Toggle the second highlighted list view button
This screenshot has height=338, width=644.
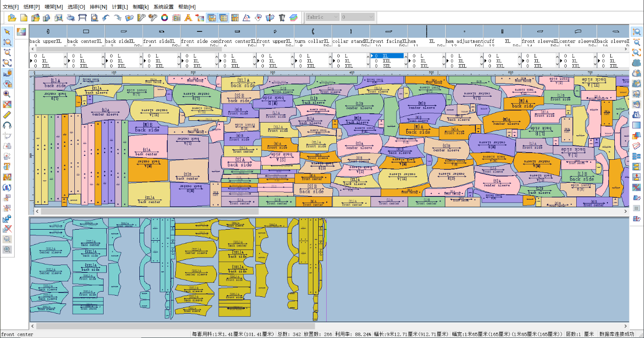223,18
